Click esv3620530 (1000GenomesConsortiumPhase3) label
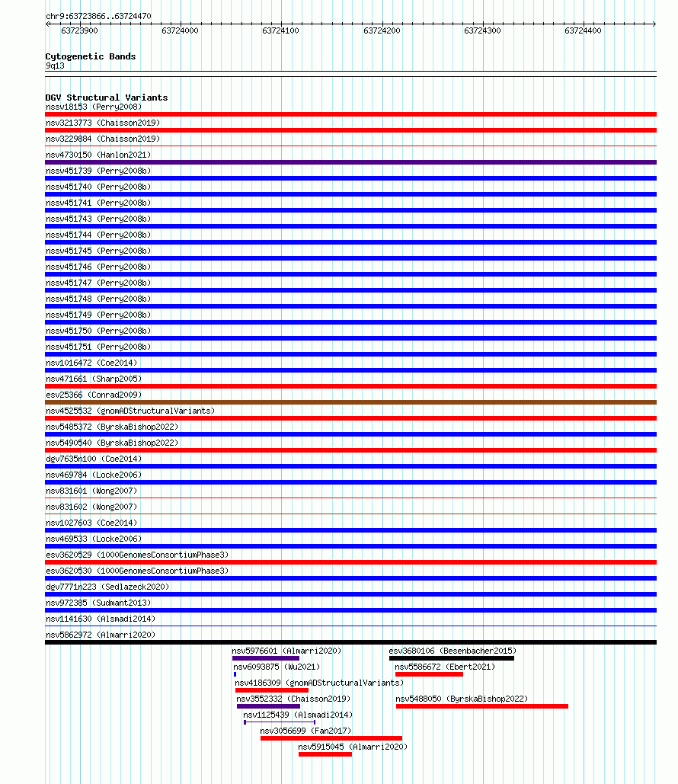 click(137, 571)
